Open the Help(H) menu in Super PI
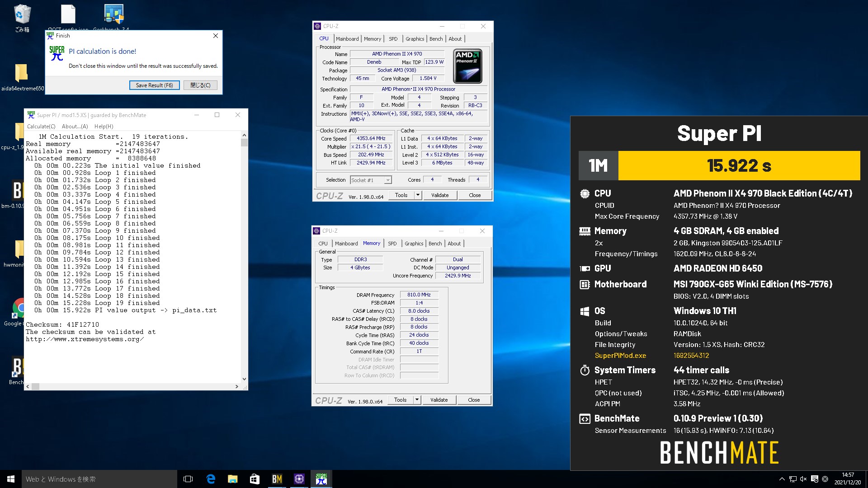 [104, 127]
